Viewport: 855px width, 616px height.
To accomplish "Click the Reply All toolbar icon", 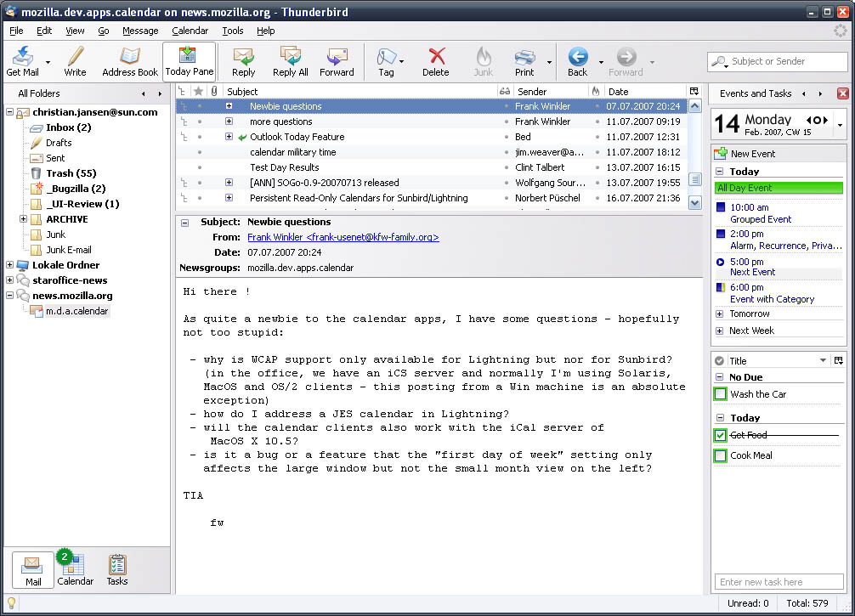I will coord(290,56).
